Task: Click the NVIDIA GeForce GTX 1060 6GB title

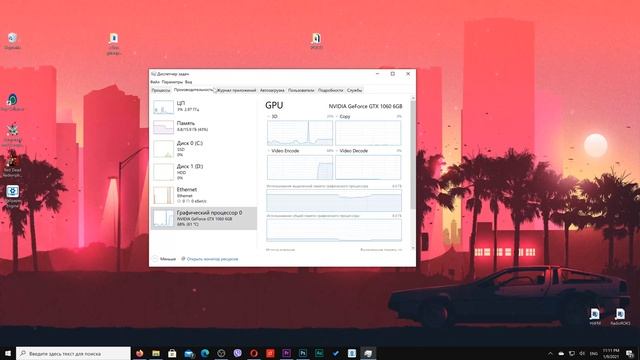Action: tap(365, 106)
